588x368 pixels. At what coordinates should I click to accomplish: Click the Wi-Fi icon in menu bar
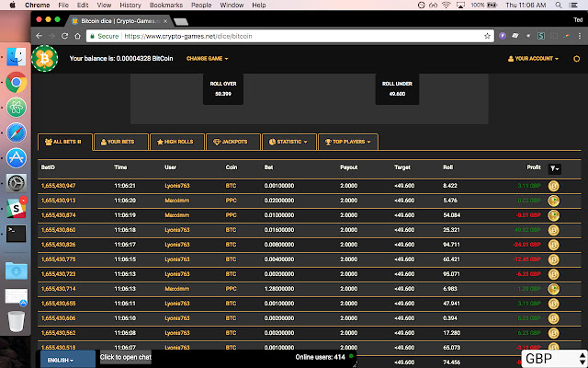pos(446,6)
